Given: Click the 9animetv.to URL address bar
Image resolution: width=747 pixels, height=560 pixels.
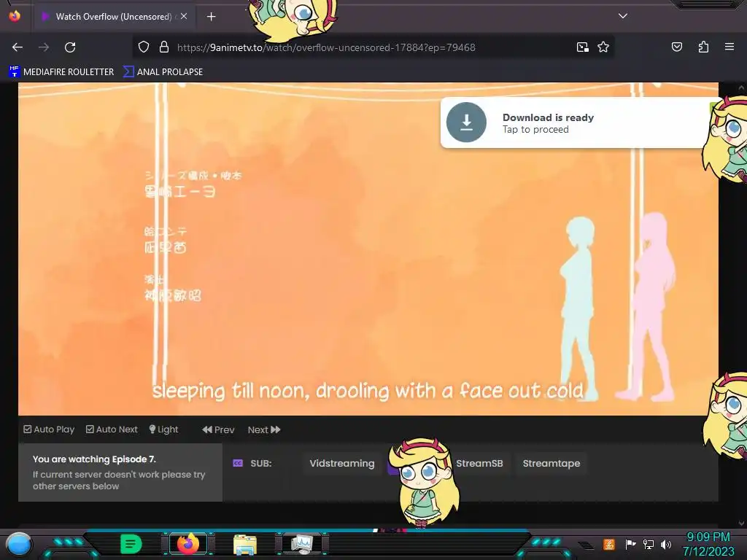Looking at the screenshot, I should click(326, 47).
